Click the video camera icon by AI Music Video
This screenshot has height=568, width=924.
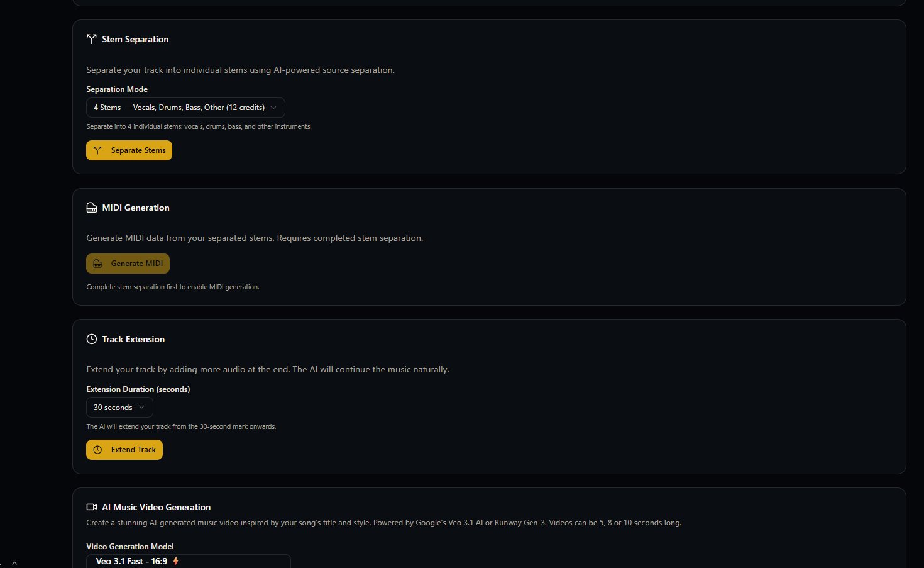pos(92,507)
